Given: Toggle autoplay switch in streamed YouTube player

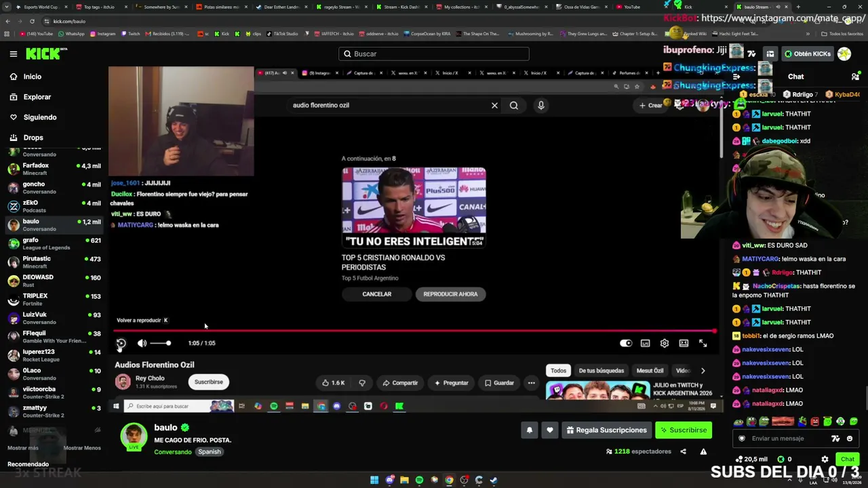Looking at the screenshot, I should click(626, 344).
